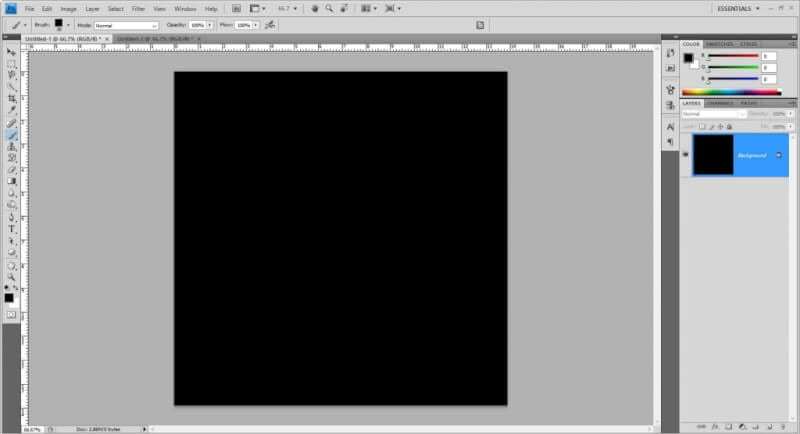
Task: Select the Path Selection tool
Action: [11, 241]
